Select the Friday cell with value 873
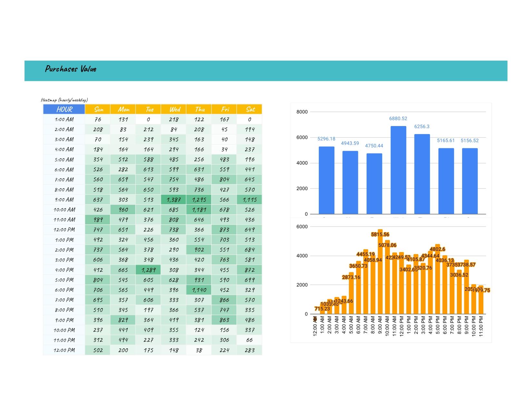This screenshot has height=411, width=532. 224,230
